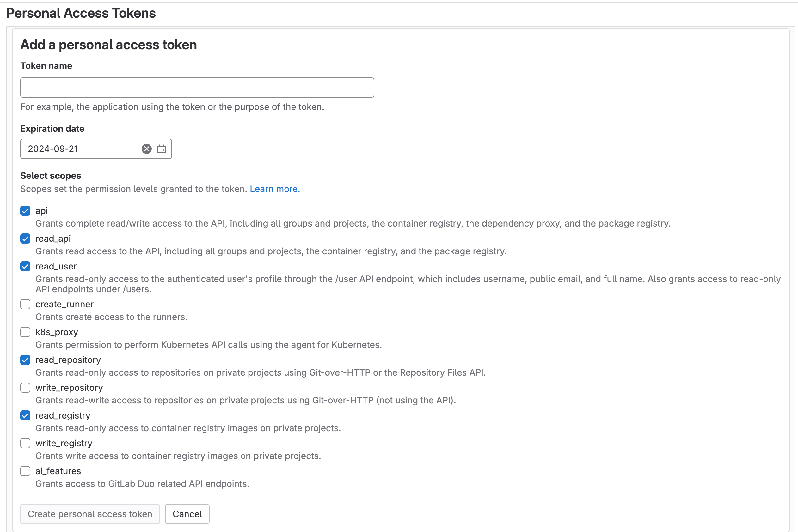Check the write_repository scope

[x=26, y=388]
